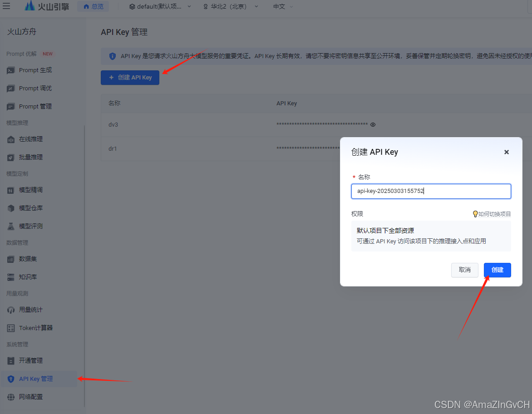Click the info icon in the notice banner
The height and width of the screenshot is (414, 532).
coord(112,56)
